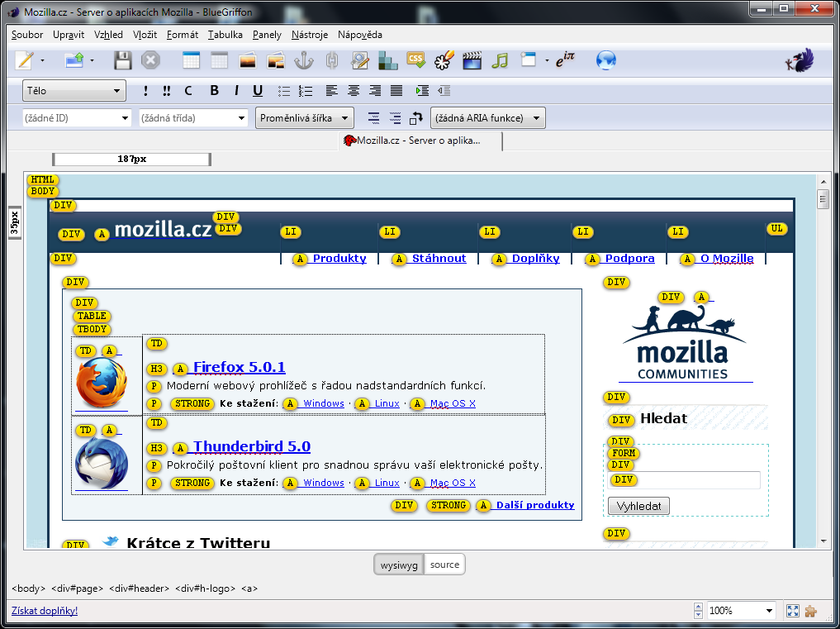Click the single exclamation emphasis icon
Viewport: 840px width, 629px height.
coord(145,91)
